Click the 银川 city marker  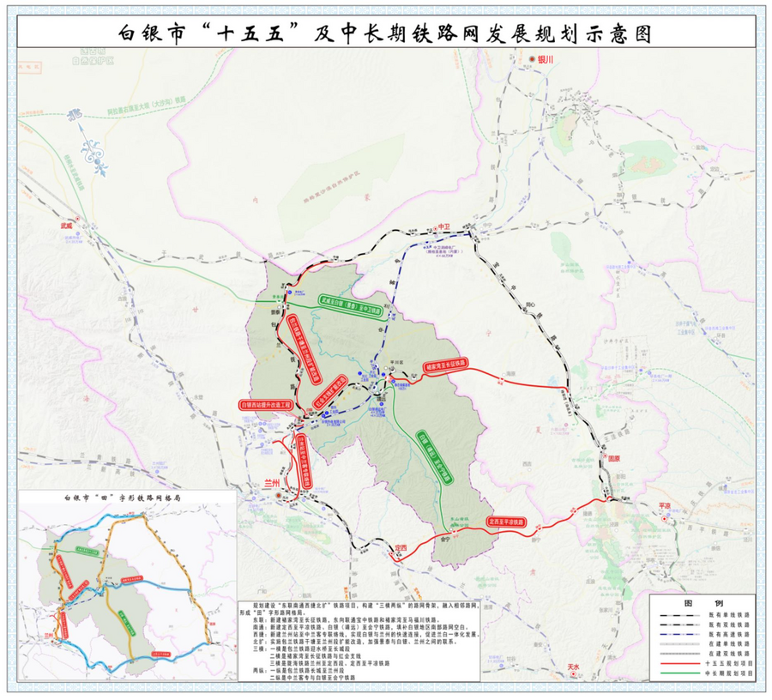point(532,57)
